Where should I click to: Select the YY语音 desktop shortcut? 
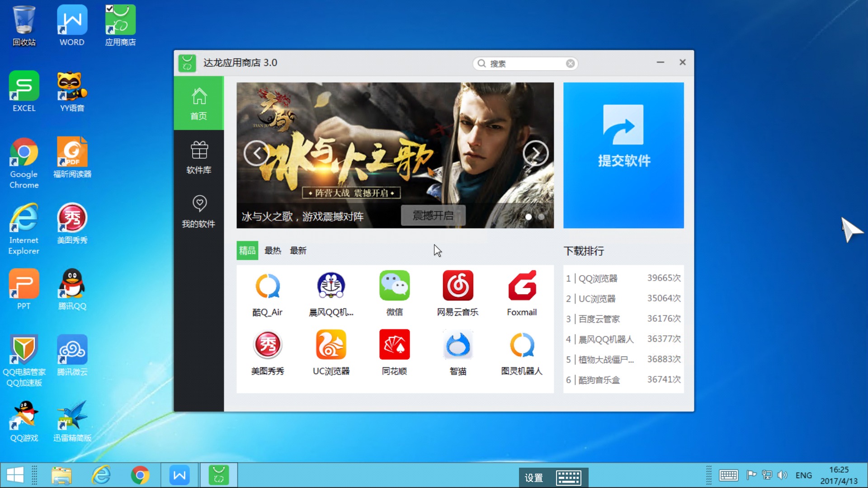[72, 92]
